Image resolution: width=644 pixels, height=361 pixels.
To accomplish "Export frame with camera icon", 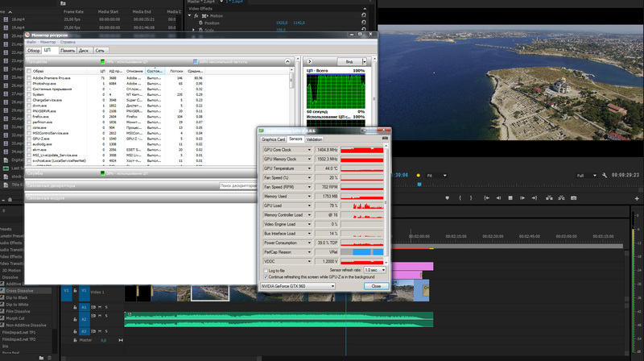I will (x=574, y=198).
